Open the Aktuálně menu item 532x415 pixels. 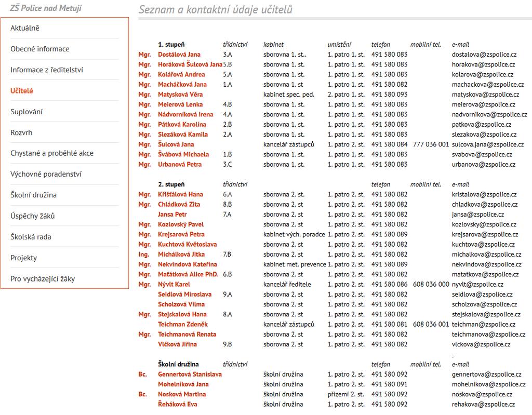(x=25, y=28)
